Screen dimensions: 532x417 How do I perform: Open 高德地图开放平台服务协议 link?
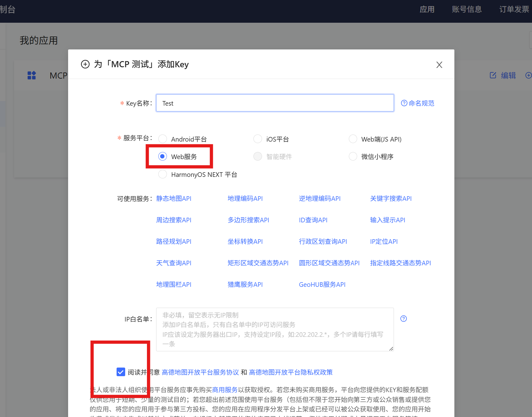200,372
